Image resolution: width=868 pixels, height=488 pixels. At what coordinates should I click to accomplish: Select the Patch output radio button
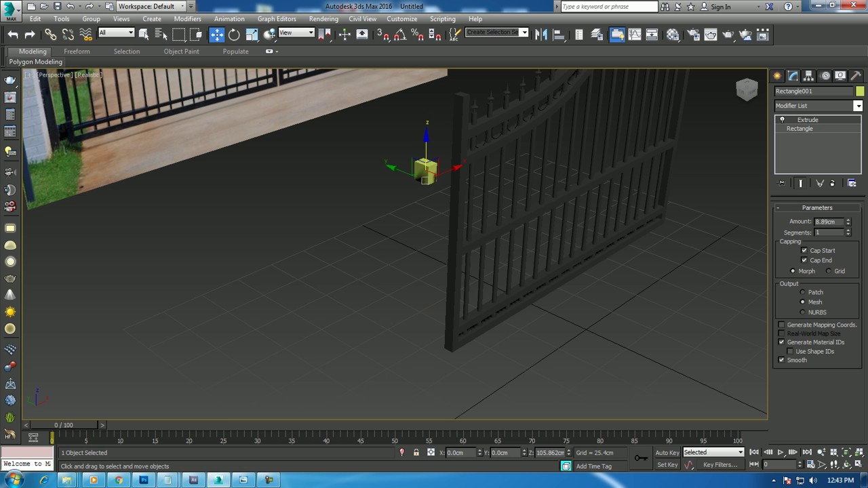point(803,292)
